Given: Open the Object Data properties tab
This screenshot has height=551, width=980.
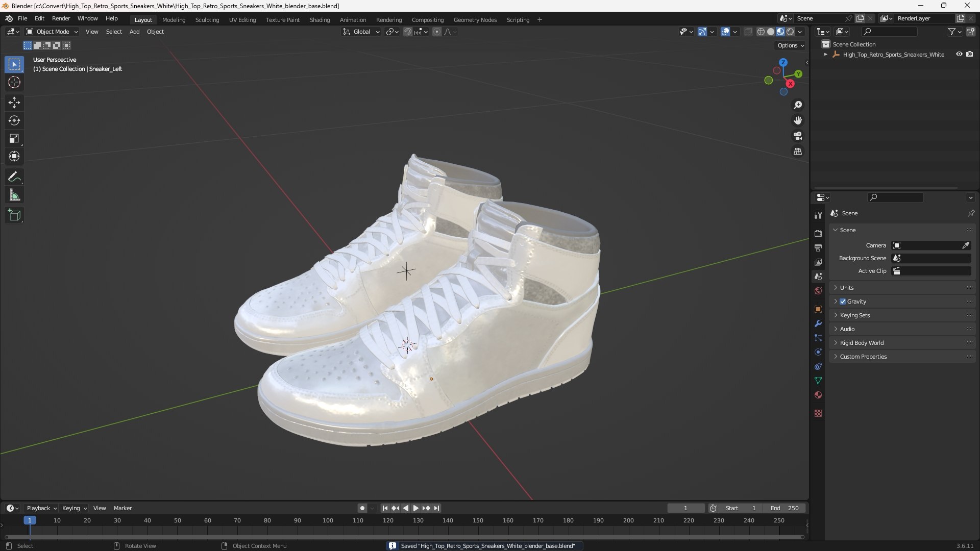Looking at the screenshot, I should pos(818,381).
